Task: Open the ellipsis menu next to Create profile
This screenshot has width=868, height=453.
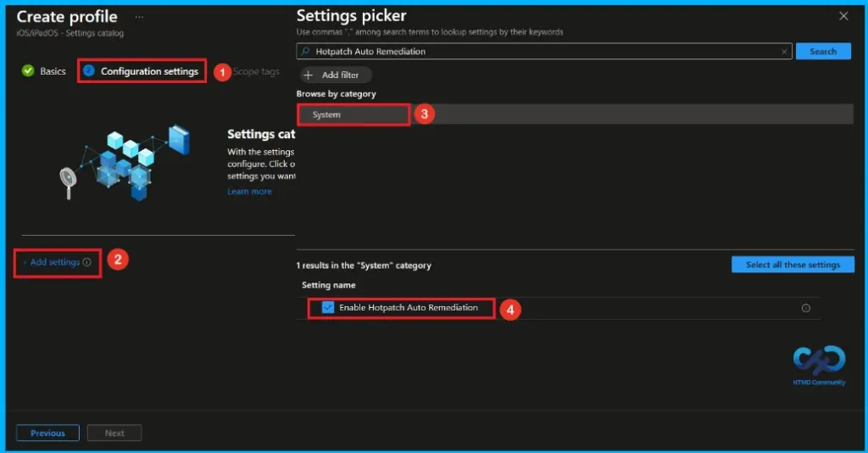Action: pos(140,17)
